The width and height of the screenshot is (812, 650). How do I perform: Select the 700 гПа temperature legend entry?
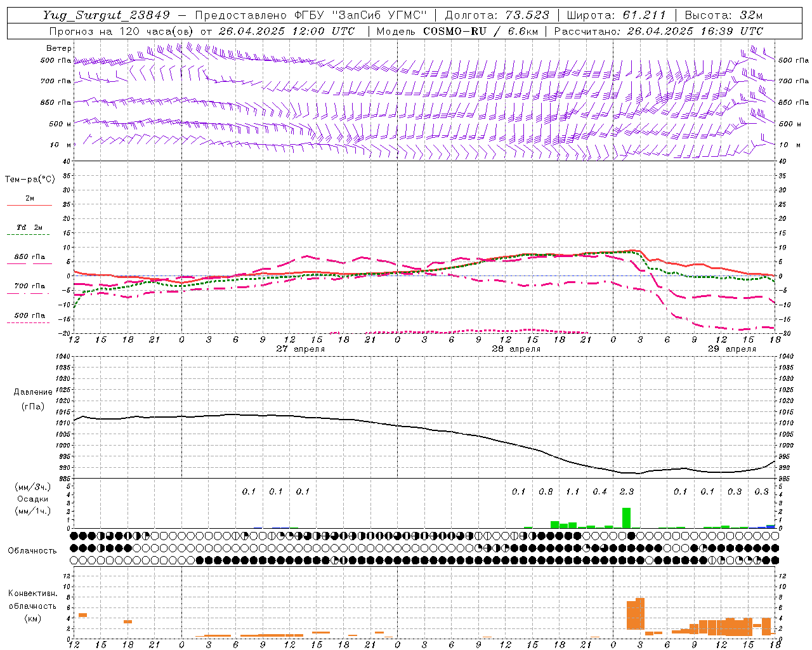click(30, 286)
